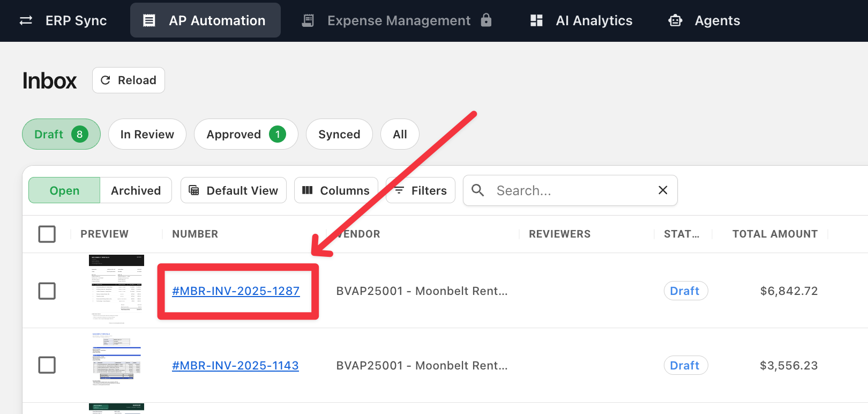
Task: Click the amount $6,842.72
Action: pos(789,291)
